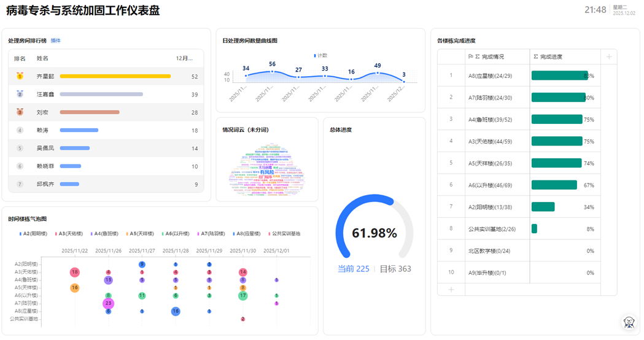Viewport: 644px width, 340px height.
Task: Toggle the A2(阳明楼) legend series
Action: point(33,233)
